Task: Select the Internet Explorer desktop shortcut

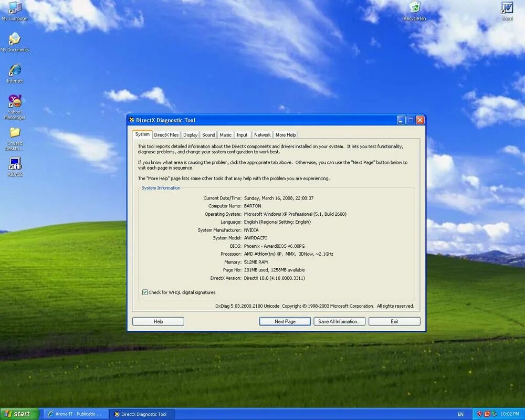Action: pos(15,73)
